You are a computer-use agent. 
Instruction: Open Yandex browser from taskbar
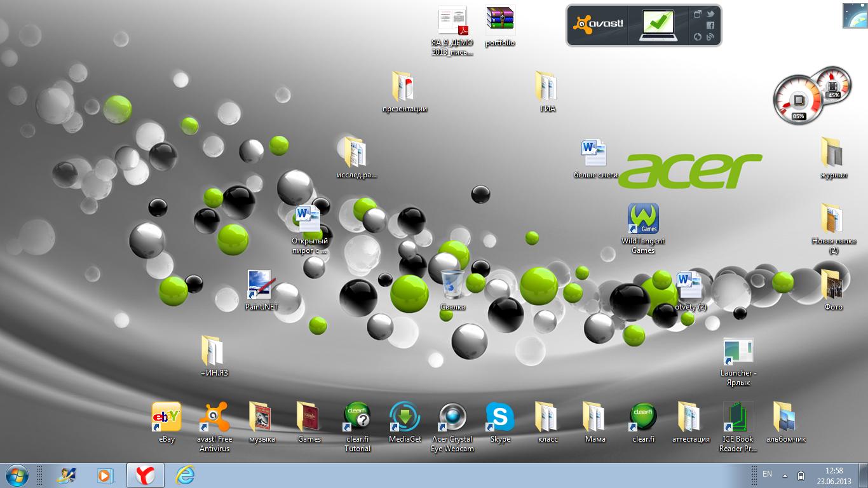146,475
